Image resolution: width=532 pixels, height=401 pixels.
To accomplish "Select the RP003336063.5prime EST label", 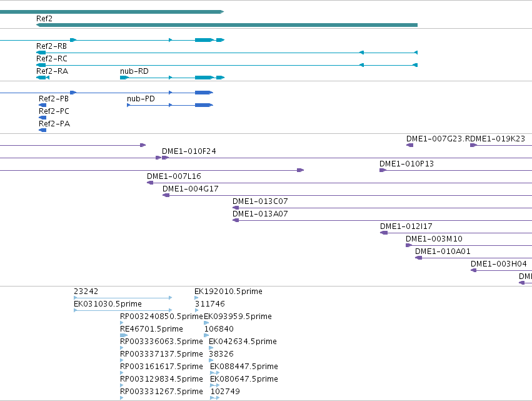I will tap(161, 342).
